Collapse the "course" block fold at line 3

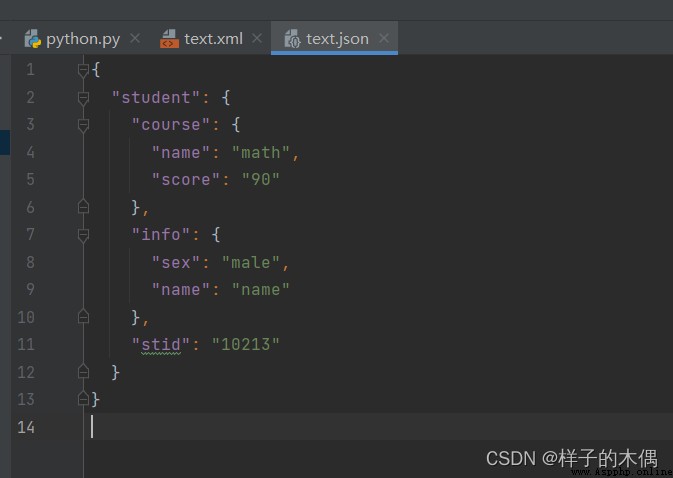pos(83,125)
